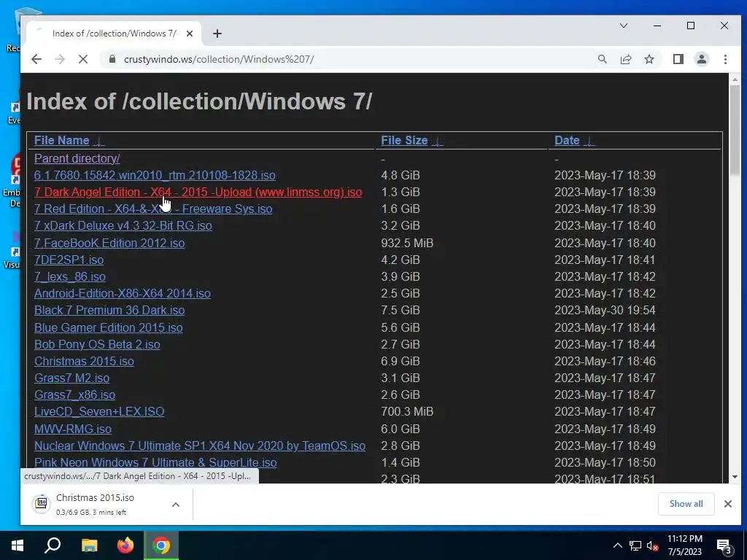Click the page's vertical scrollbar thumb

point(735,130)
